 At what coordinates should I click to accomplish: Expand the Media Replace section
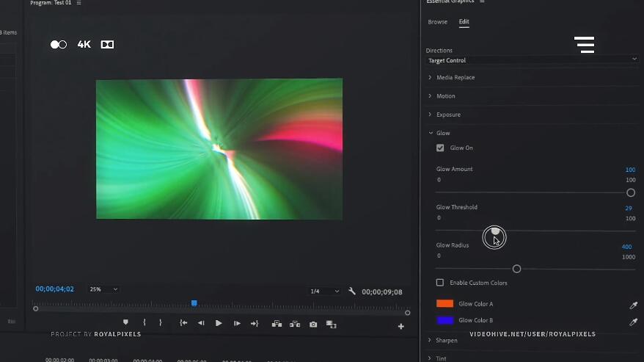(x=431, y=77)
